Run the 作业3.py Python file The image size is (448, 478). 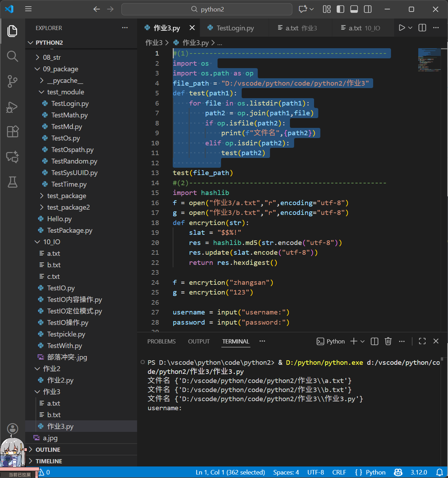point(401,28)
